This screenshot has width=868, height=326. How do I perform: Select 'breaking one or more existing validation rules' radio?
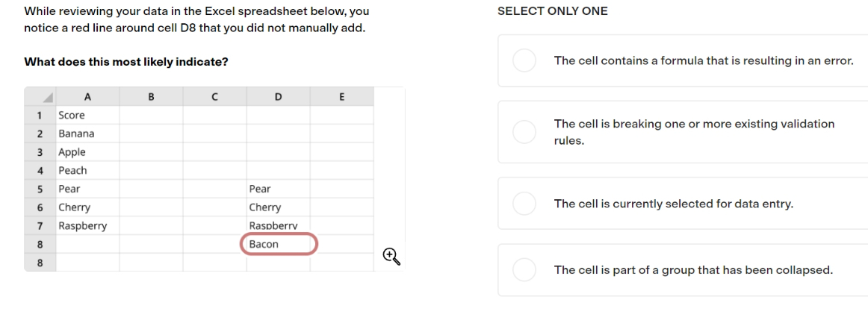tap(524, 132)
